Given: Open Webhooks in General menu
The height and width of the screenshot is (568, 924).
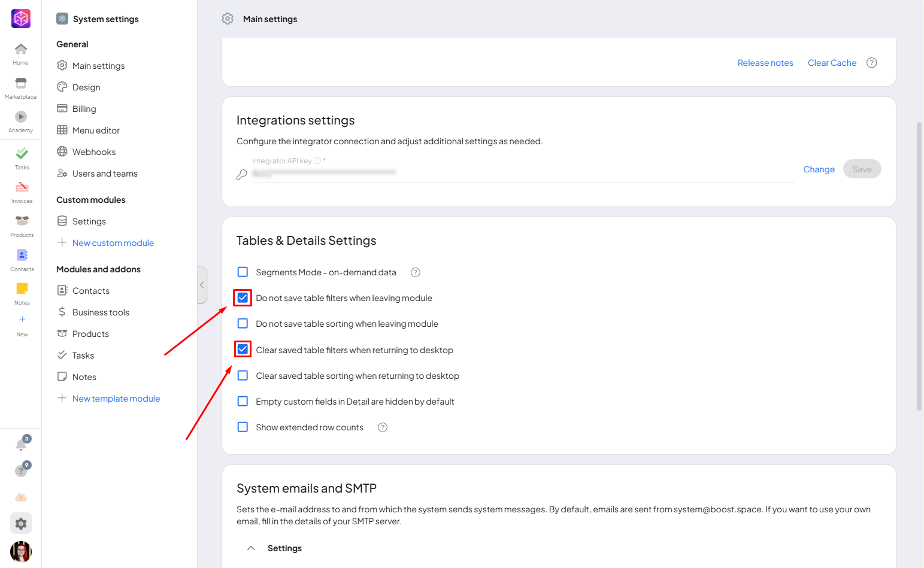Looking at the screenshot, I should pyautogui.click(x=94, y=152).
